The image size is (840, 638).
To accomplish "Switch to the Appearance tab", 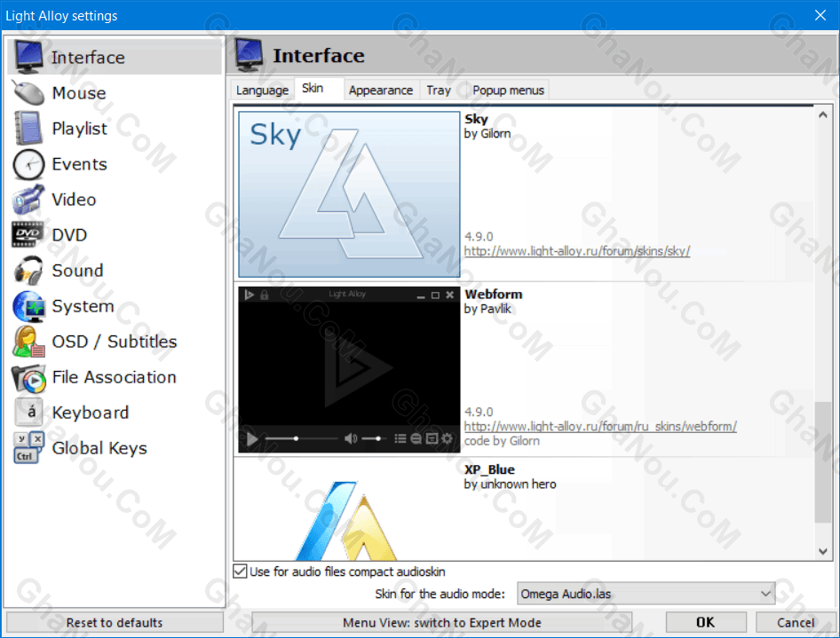I will (381, 90).
